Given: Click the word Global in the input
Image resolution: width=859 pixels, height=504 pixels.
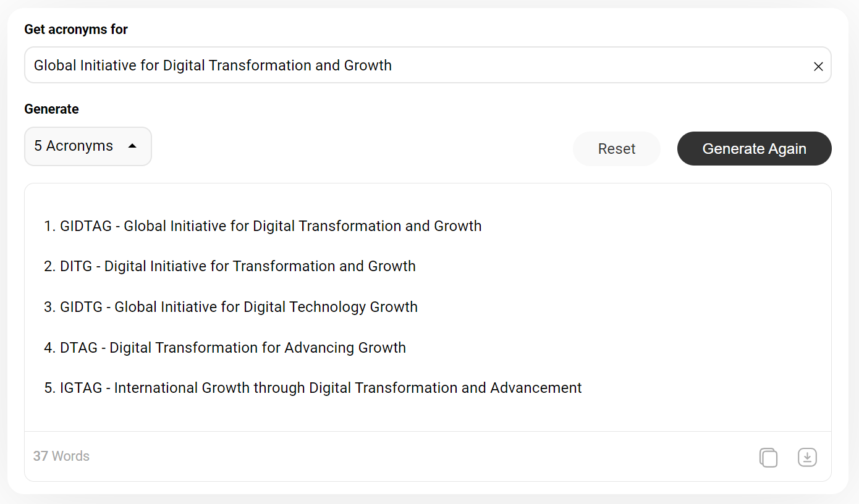Looking at the screenshot, I should [55, 65].
